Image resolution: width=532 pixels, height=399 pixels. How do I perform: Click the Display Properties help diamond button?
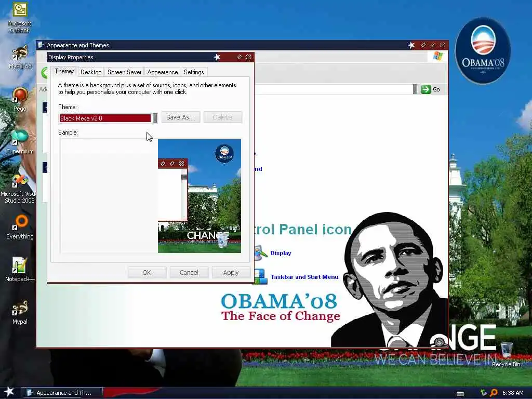239,57
